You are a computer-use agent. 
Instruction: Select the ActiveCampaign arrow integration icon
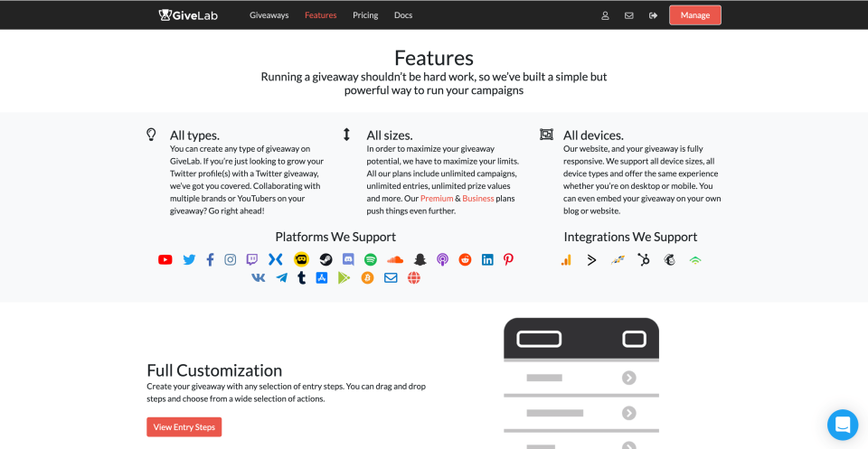(x=591, y=260)
